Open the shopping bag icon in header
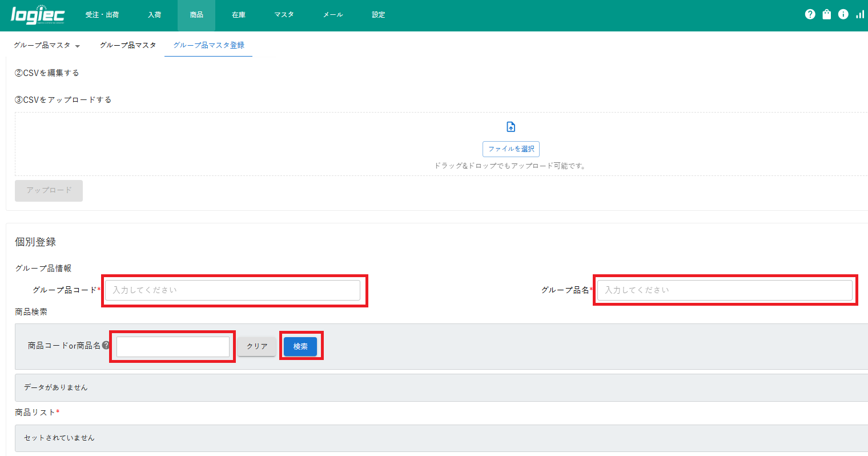The image size is (868, 456). pos(826,14)
